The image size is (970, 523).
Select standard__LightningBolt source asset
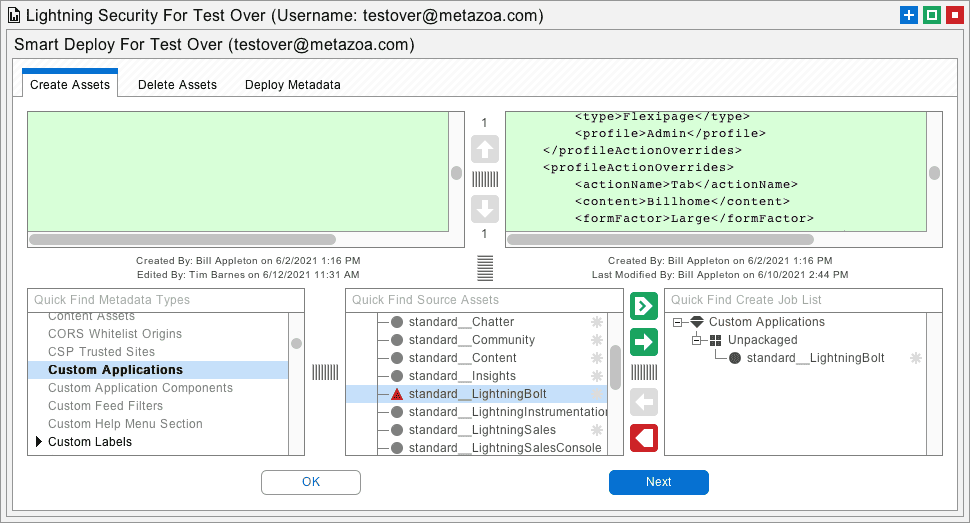(x=476, y=394)
